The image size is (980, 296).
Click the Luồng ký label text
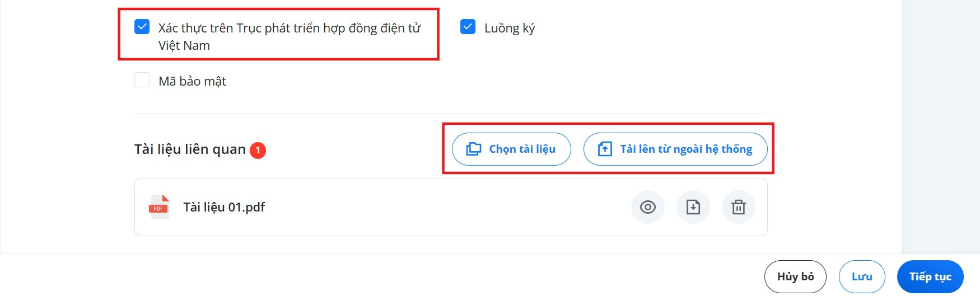pyautogui.click(x=510, y=28)
